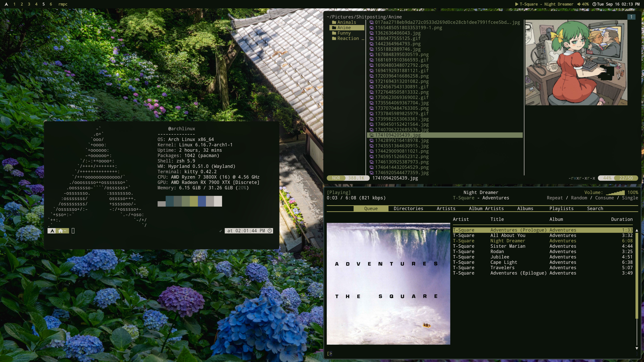Click image icon of 1720396416686258.png
The width and height of the screenshot is (644, 362).
[371, 76]
